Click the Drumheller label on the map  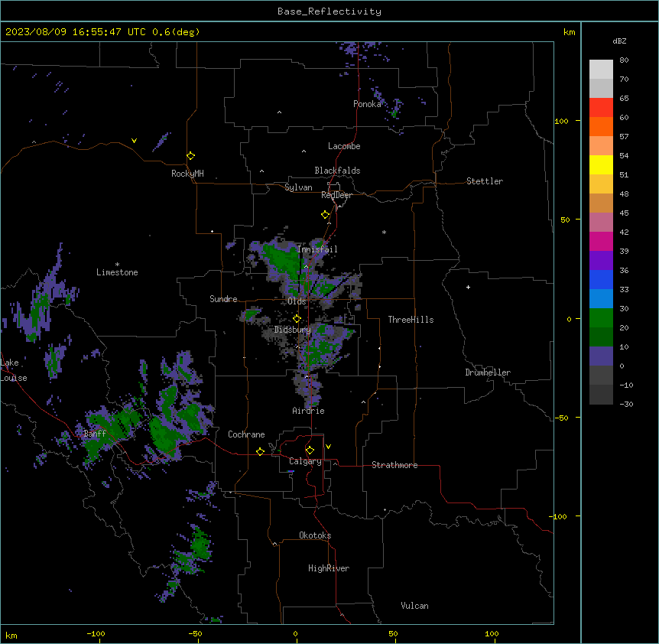[488, 372]
